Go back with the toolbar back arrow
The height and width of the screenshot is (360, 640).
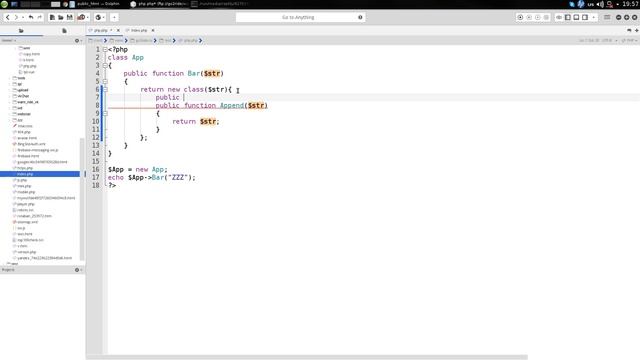click(x=7, y=17)
